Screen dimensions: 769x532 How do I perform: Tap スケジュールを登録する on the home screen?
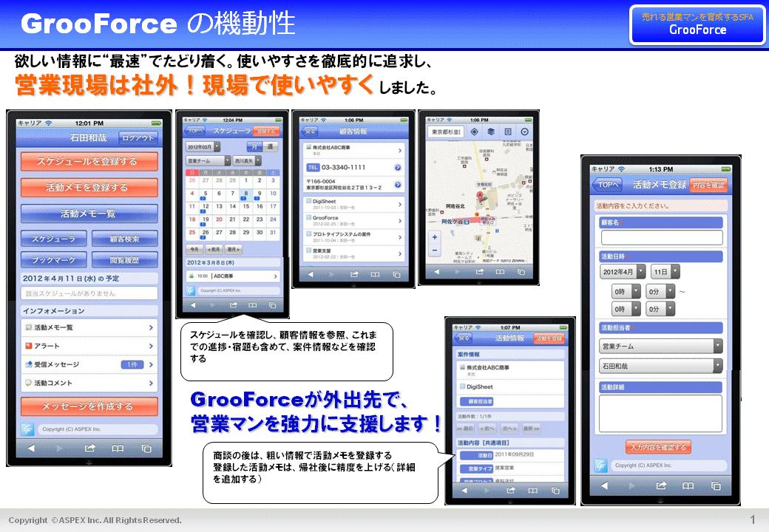coord(89,161)
